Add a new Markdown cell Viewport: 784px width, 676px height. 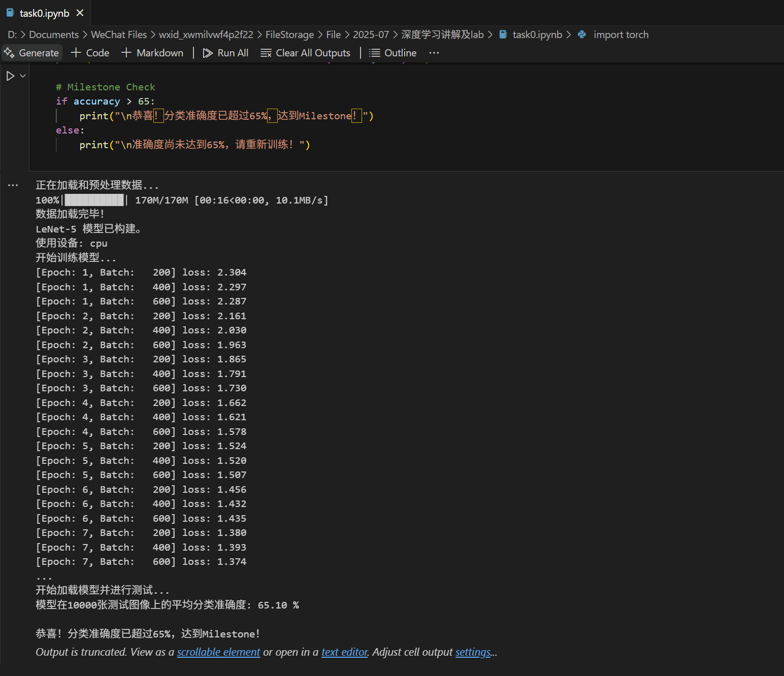152,53
